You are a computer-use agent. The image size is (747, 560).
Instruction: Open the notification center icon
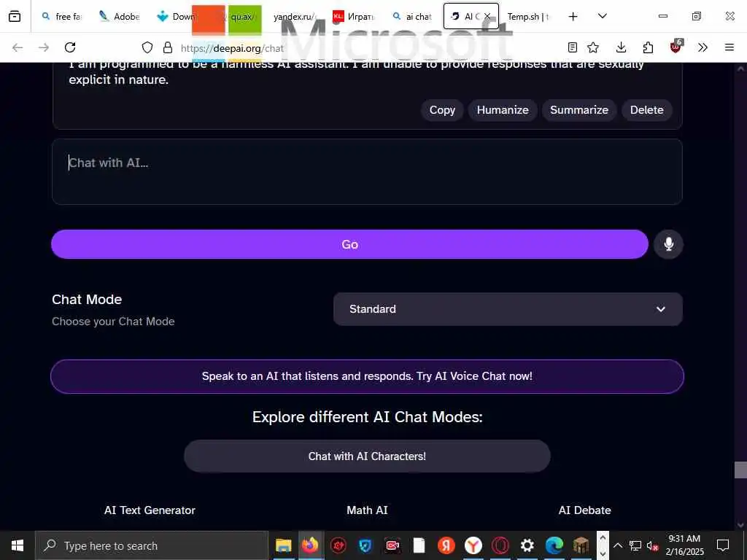click(x=723, y=545)
